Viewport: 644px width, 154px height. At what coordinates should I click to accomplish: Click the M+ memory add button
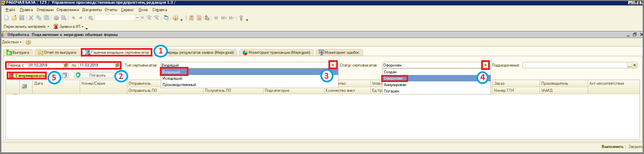(224, 18)
